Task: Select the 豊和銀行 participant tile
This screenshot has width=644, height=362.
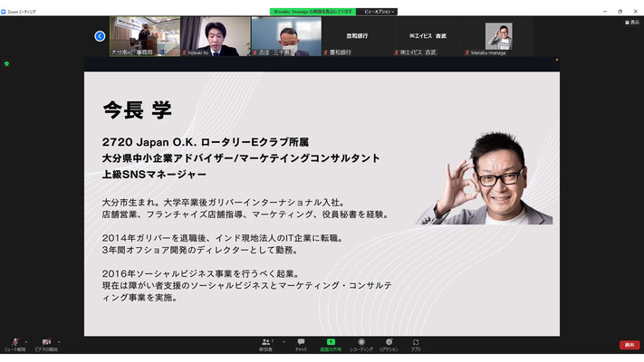Action: click(x=357, y=36)
